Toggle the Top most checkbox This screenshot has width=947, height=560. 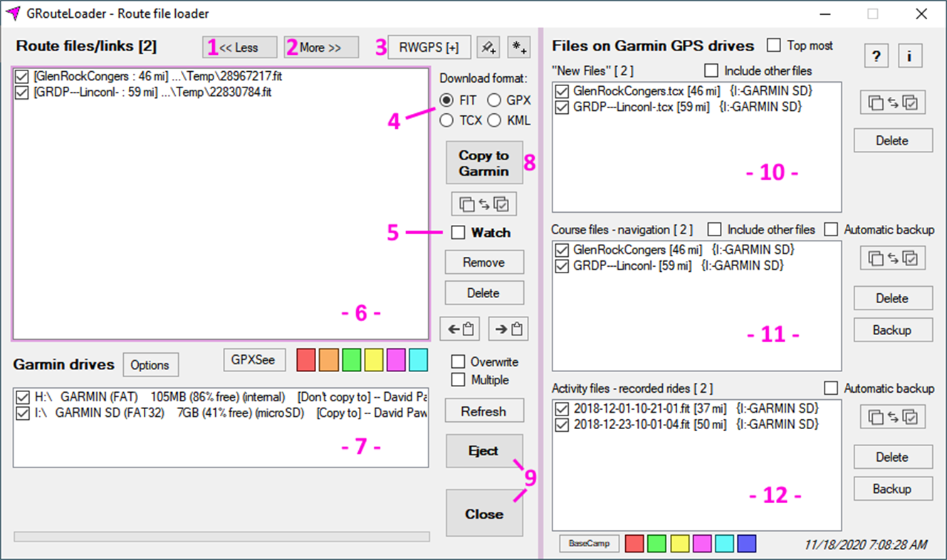pyautogui.click(x=773, y=45)
